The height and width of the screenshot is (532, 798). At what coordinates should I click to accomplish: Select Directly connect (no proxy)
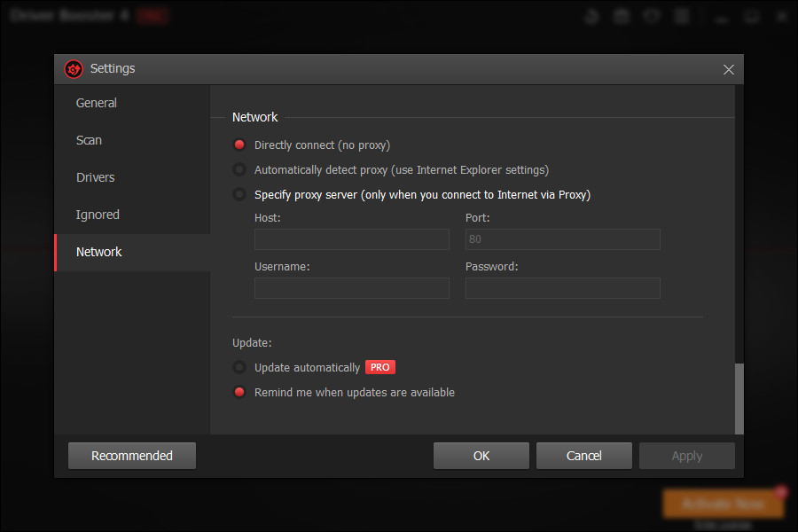239,145
